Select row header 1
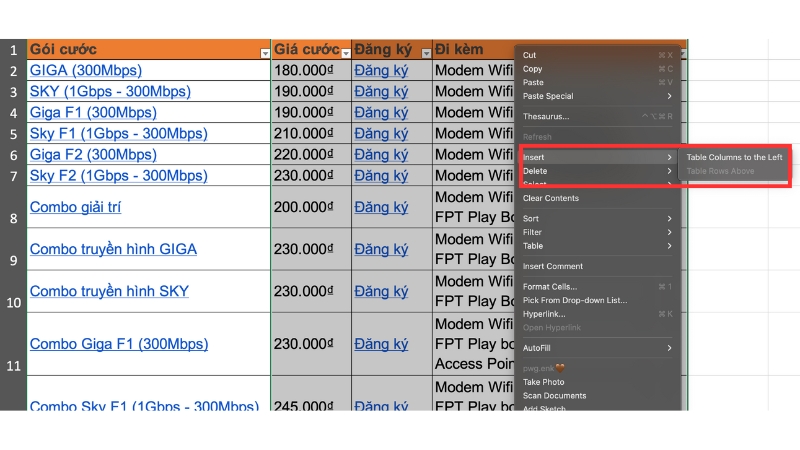This screenshot has height=450, width=800. (13, 49)
